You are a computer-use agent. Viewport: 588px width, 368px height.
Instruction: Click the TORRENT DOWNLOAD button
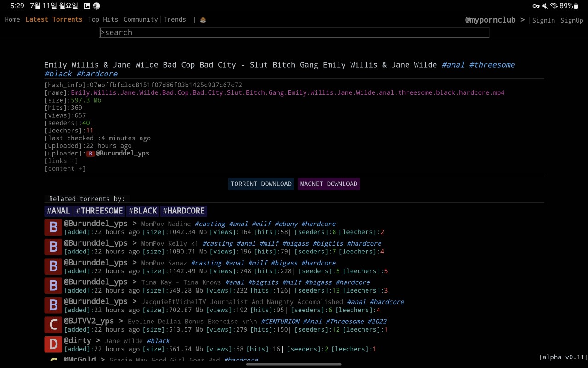click(x=261, y=184)
